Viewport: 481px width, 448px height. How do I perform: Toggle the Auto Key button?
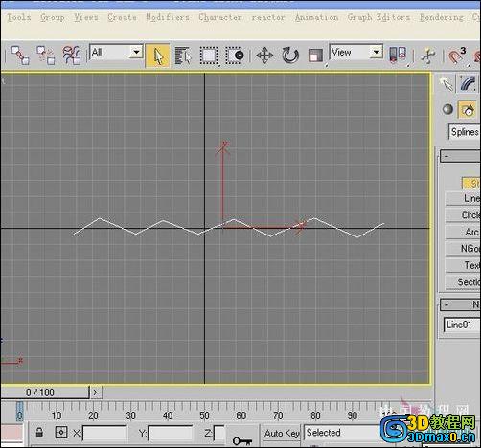pos(282,433)
